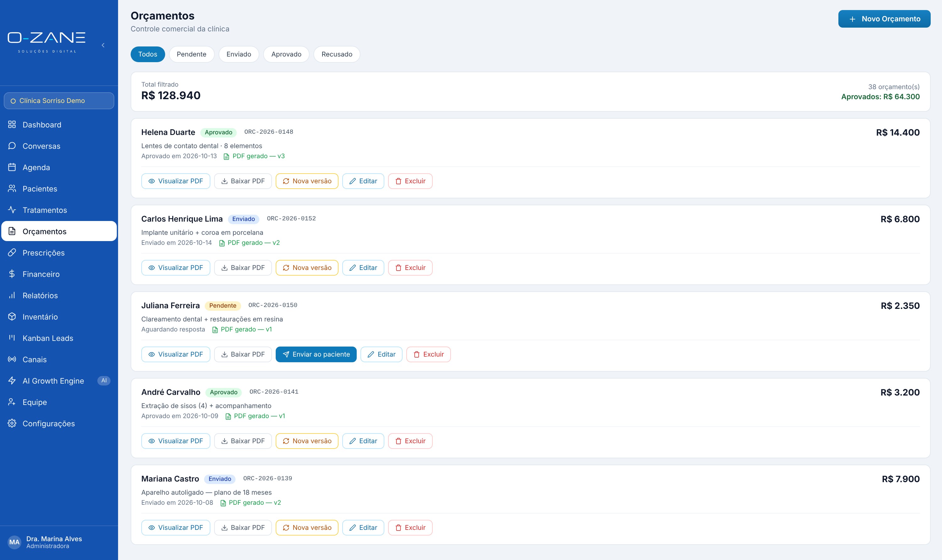Navigate to Pacientes
The height and width of the screenshot is (560, 942).
(x=59, y=189)
